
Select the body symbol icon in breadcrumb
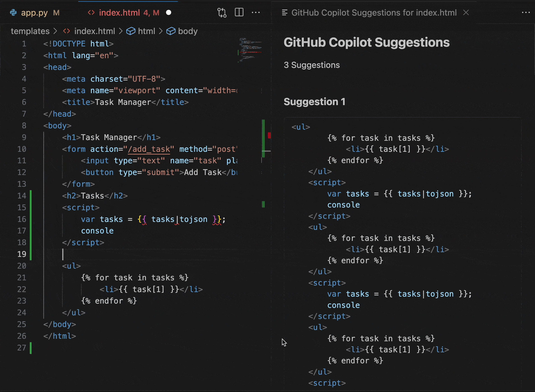pyautogui.click(x=171, y=31)
